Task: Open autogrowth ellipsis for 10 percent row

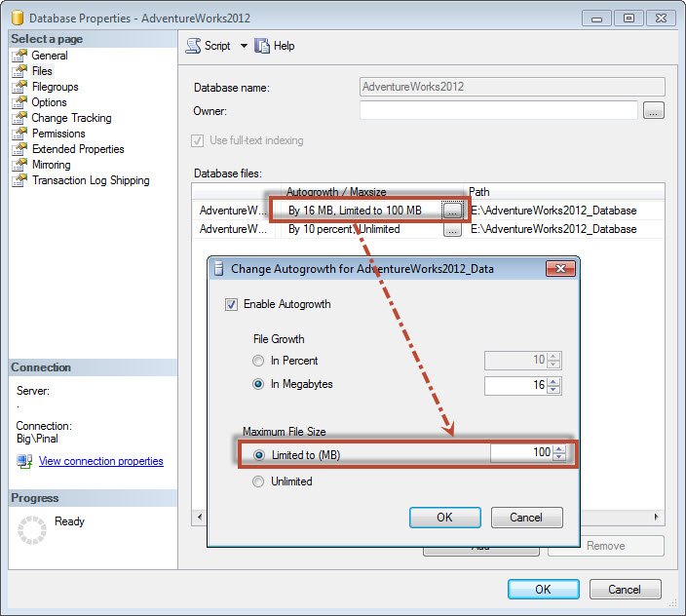Action: point(452,229)
